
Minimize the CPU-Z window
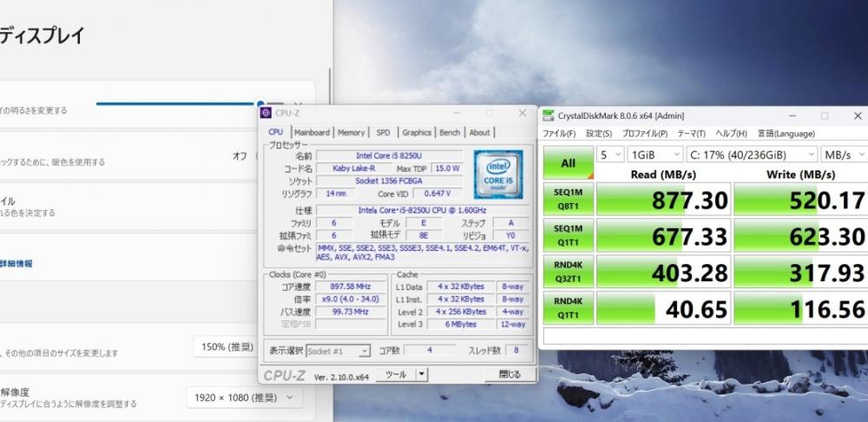tap(457, 113)
